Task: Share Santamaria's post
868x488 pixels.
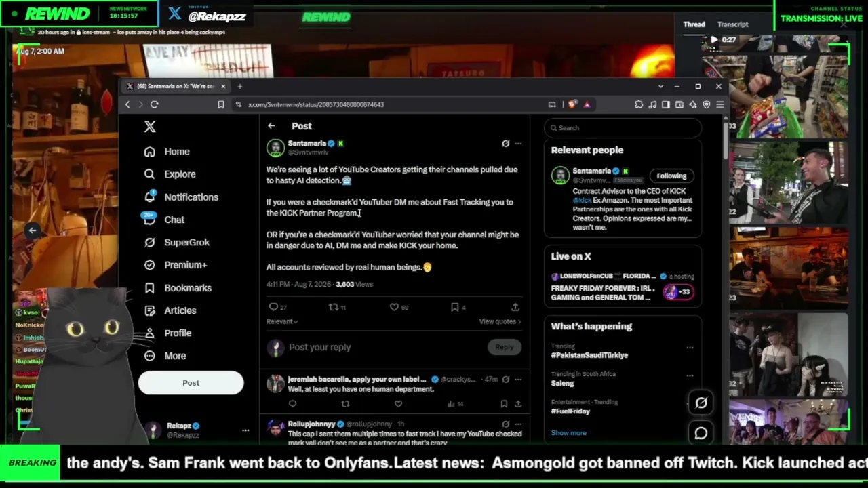Action: point(515,307)
